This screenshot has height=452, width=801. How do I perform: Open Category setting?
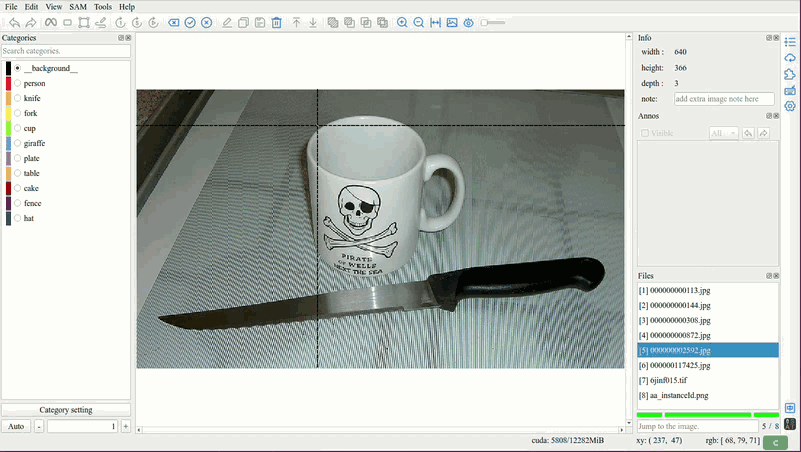(66, 410)
